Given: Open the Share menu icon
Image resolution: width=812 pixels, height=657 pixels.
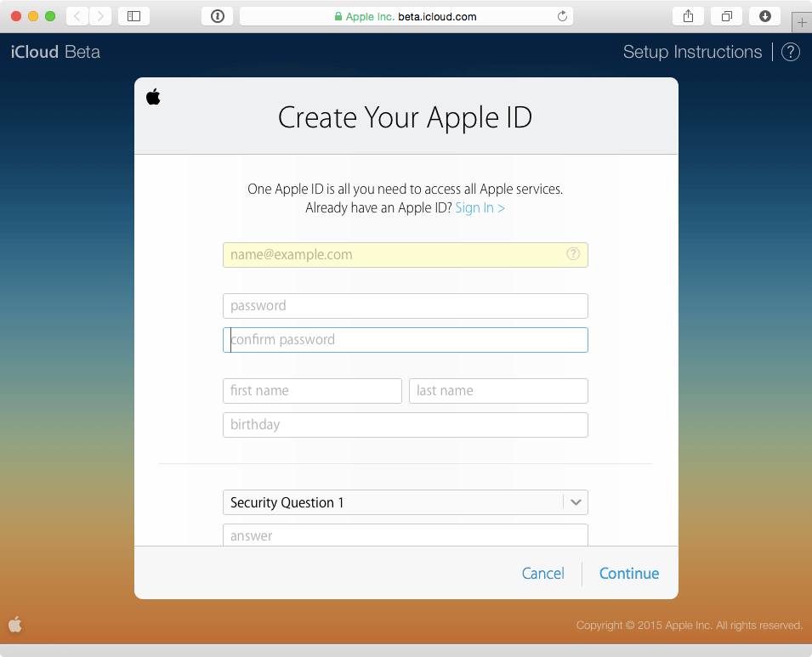Looking at the screenshot, I should click(688, 16).
